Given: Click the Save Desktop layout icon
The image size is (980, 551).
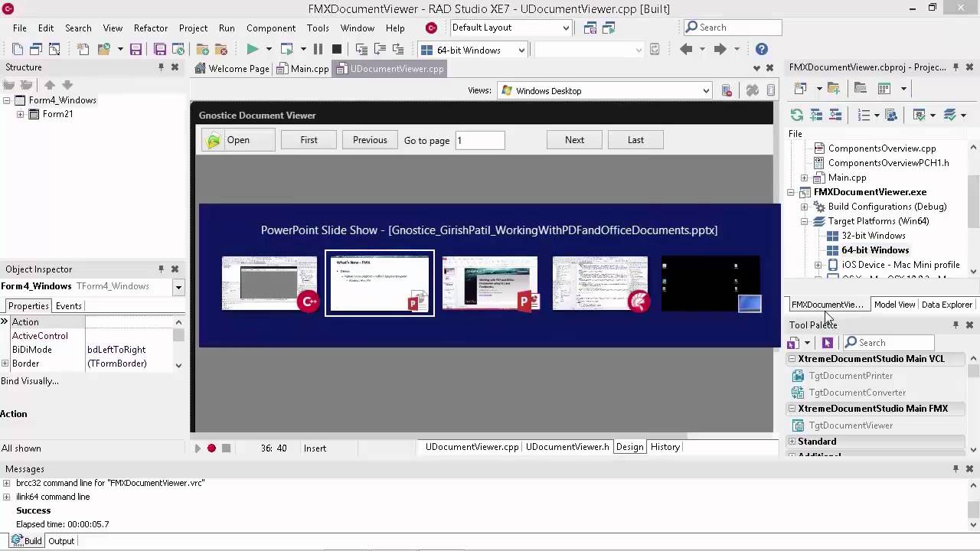Looking at the screenshot, I should click(x=590, y=28).
